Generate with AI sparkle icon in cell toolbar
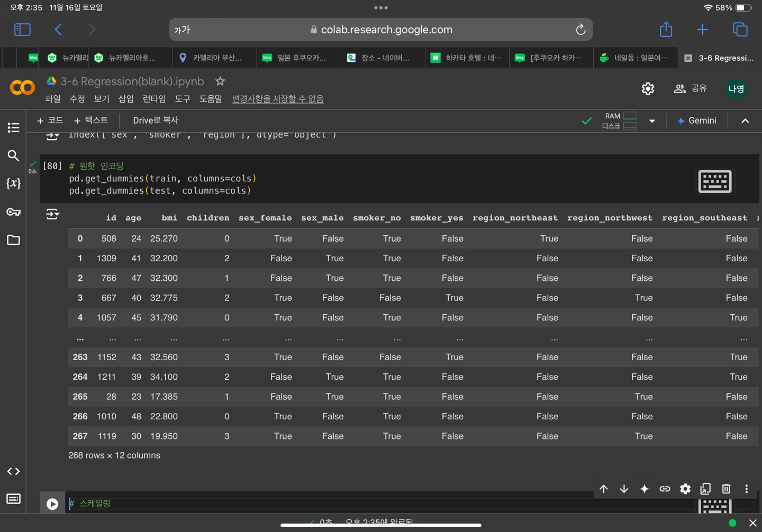The height and width of the screenshot is (532, 762). point(644,489)
